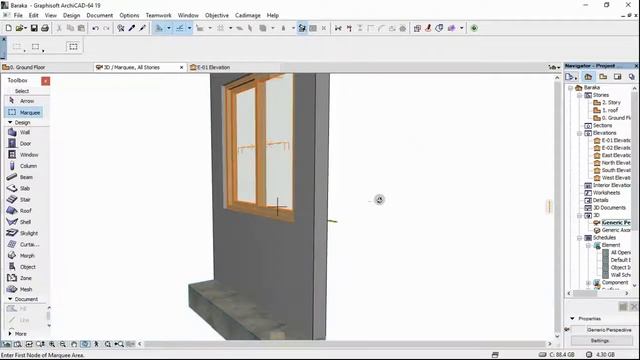
Task: Collapse the Baraka project root node
Action: [x=571, y=88]
